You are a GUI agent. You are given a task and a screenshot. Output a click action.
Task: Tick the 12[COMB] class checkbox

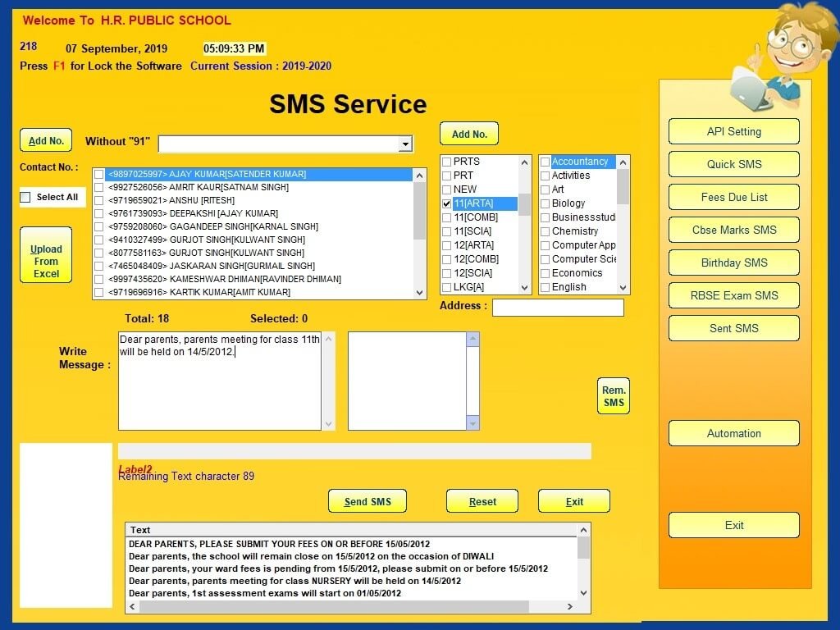(446, 259)
